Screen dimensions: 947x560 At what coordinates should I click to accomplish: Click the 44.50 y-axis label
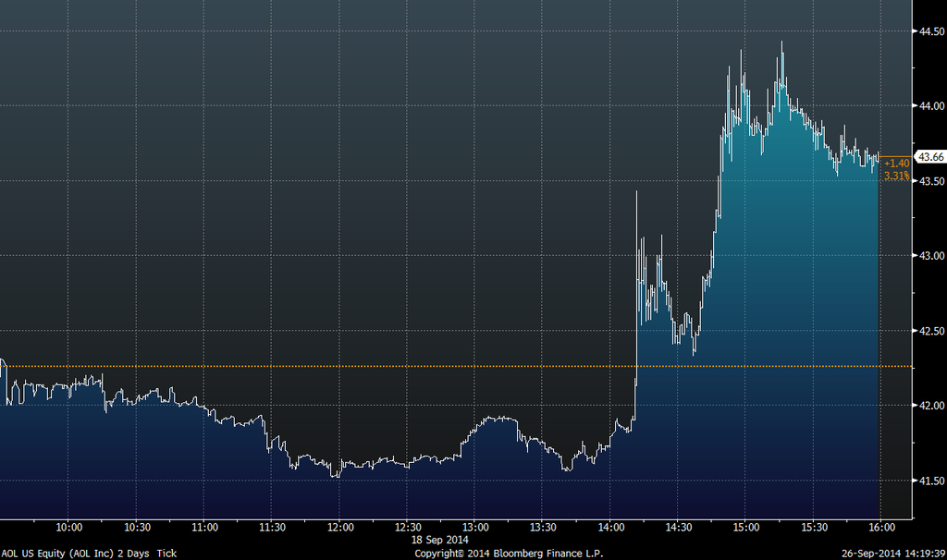click(x=931, y=31)
